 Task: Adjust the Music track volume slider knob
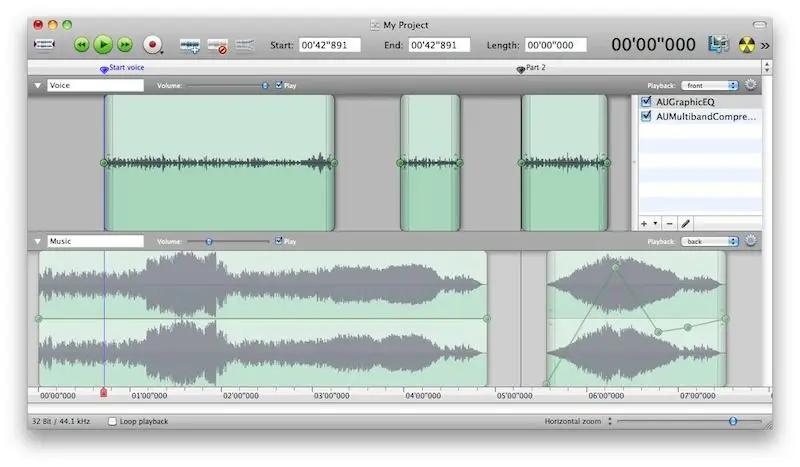click(209, 241)
